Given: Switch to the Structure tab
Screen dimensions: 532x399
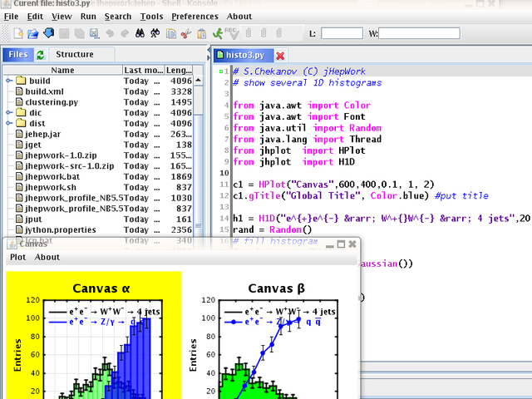Looking at the screenshot, I should 75,55.
